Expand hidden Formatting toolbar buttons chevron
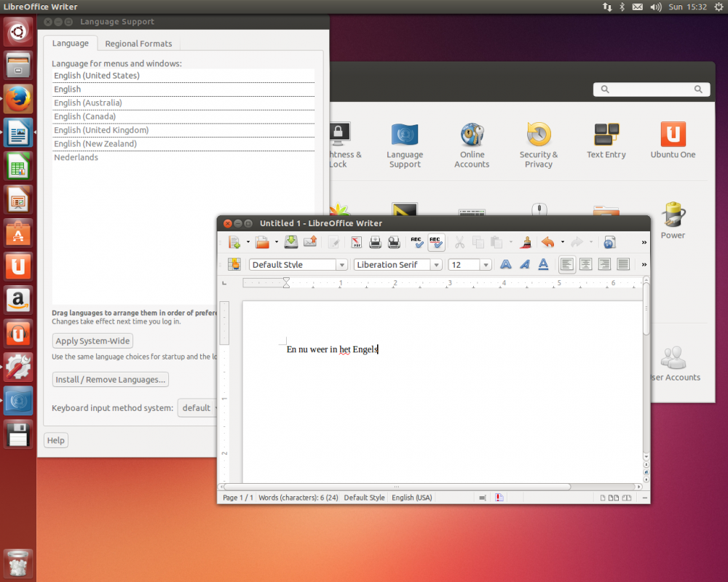The image size is (728, 582). 644,265
